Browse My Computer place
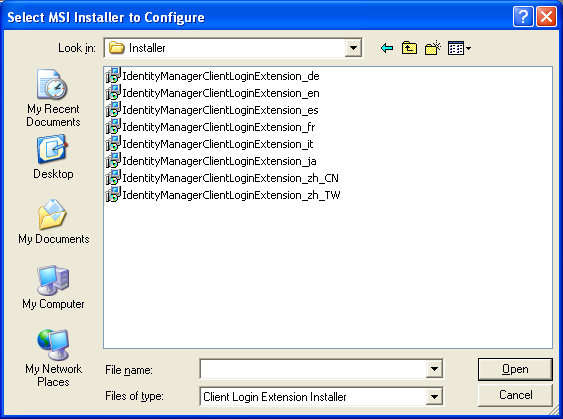This screenshot has height=419, width=563. click(x=53, y=287)
